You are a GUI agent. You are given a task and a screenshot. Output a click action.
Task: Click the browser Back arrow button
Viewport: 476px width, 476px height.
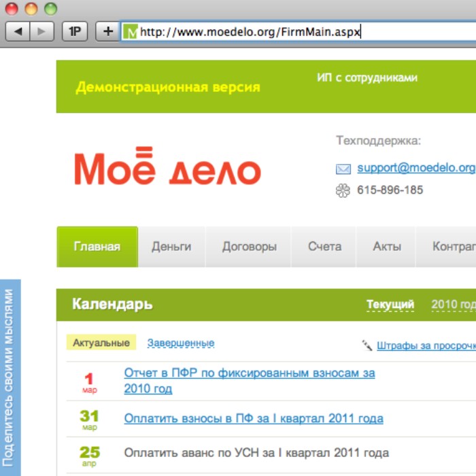point(18,31)
